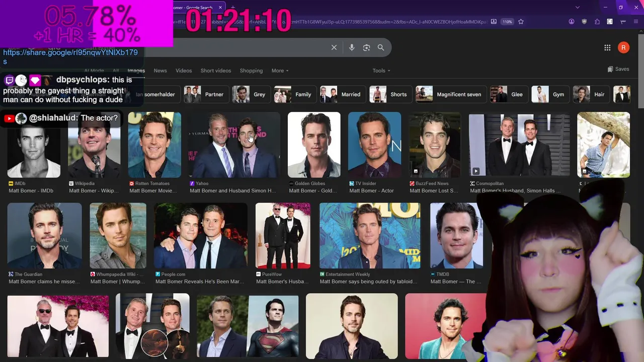Image resolution: width=644 pixels, height=362 pixels.
Task: Open the Google account avatar R
Action: 624,47
